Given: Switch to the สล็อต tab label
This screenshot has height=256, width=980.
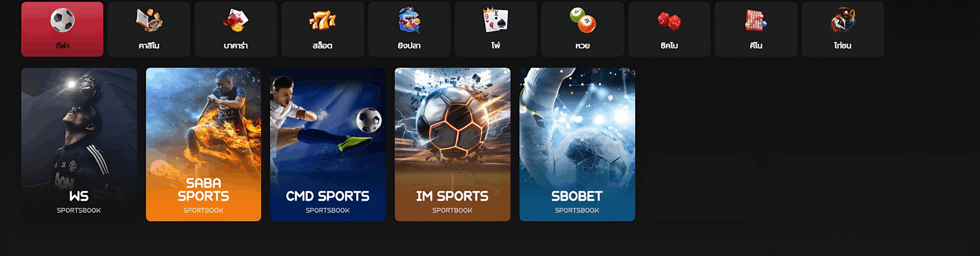Looking at the screenshot, I should (322, 45).
